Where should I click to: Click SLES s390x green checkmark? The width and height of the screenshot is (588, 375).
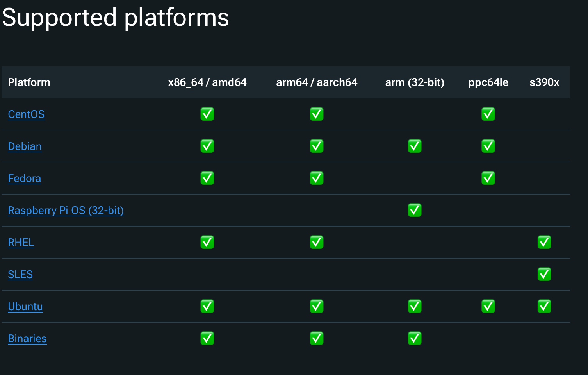544,275
